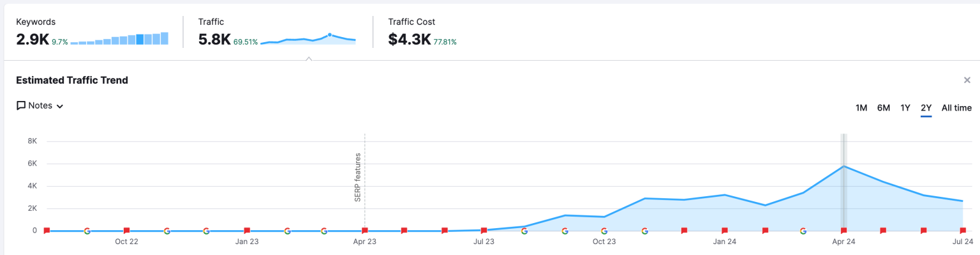Expand the Notes dropdown chevron
This screenshot has height=255, width=980.
coord(60,107)
